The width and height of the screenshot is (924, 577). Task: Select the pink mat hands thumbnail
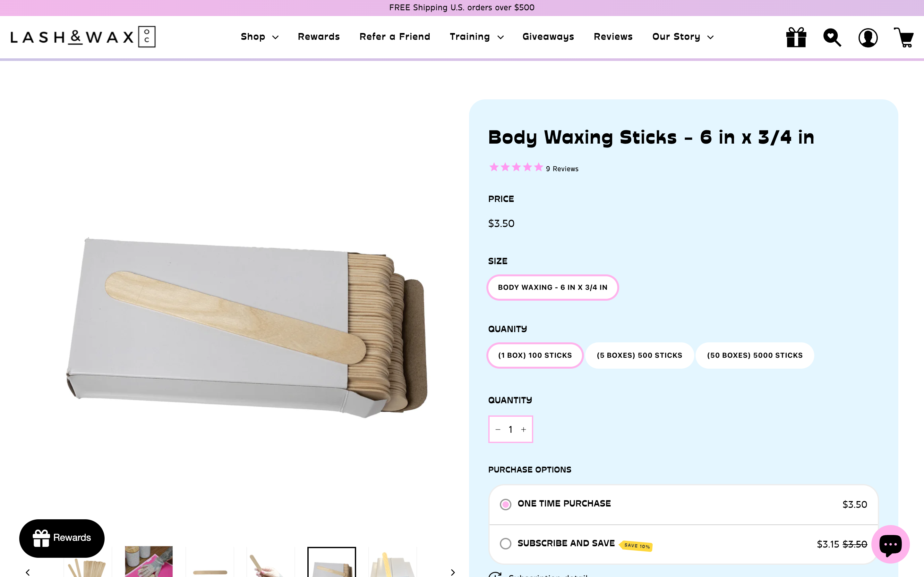pos(149,561)
